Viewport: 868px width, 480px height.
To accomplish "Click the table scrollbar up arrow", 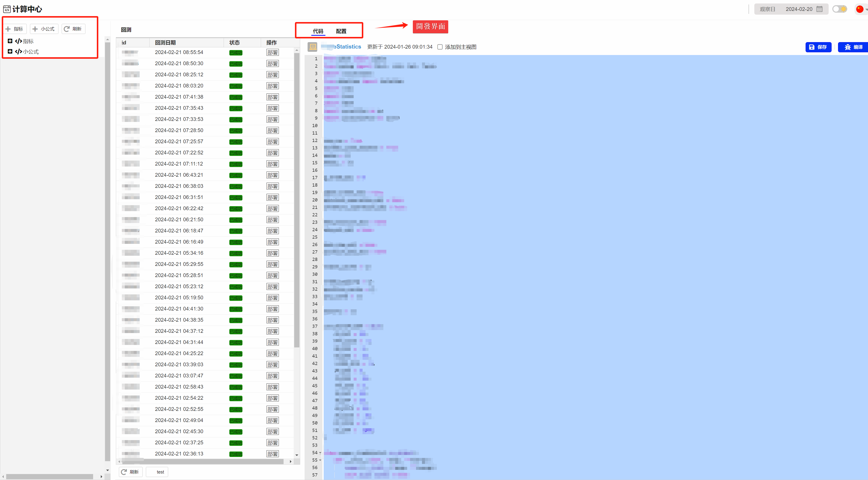I will [x=297, y=50].
